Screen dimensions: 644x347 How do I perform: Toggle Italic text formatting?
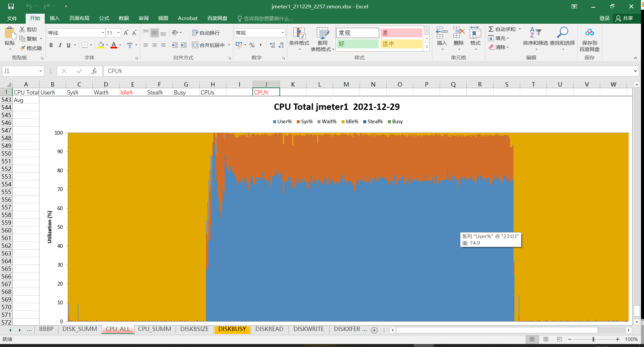pyautogui.click(x=60, y=45)
